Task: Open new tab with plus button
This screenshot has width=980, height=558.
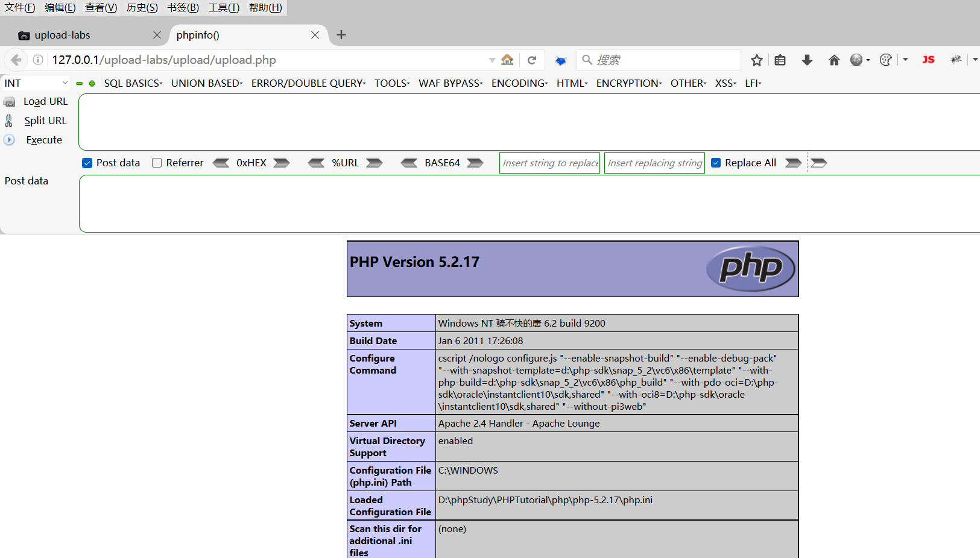Action: tap(341, 35)
